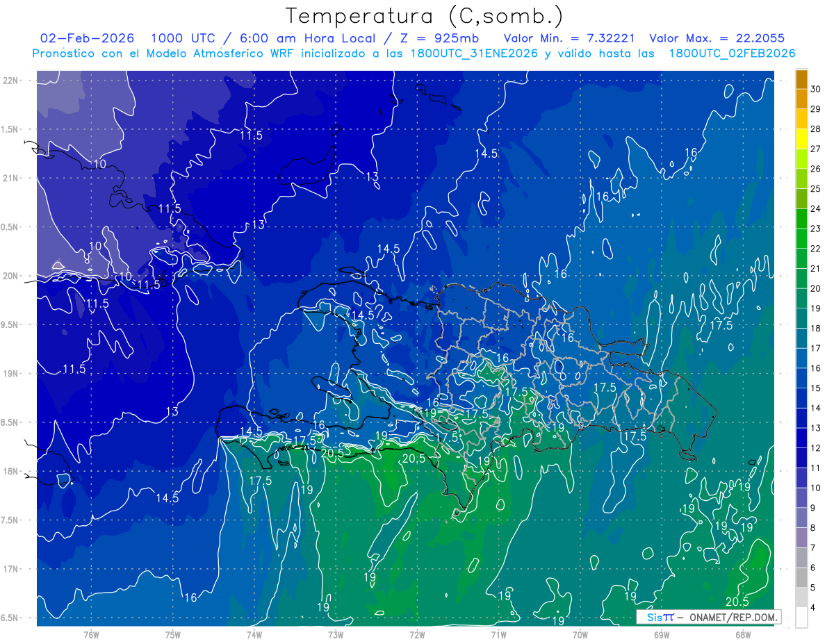
Task: Select the date text "02-Feb-2026"
Action: tap(87, 38)
